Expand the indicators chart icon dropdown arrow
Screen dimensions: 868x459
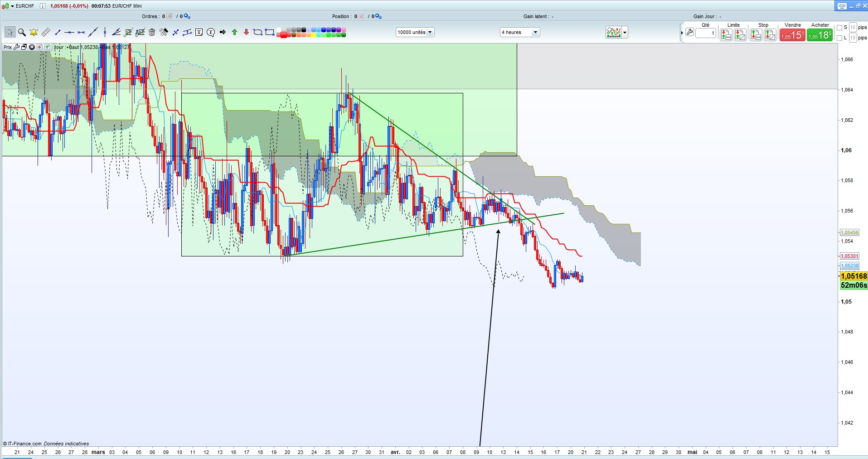pyautogui.click(x=625, y=33)
